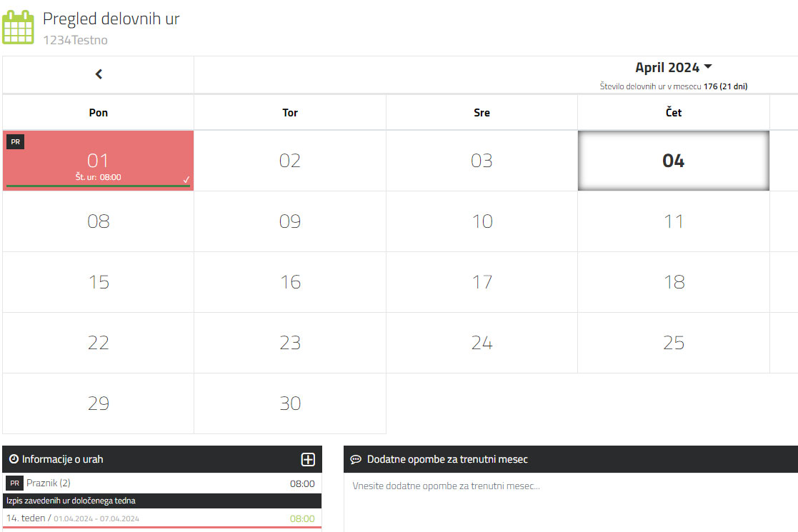Click the Praznik (2) hours row

click(162, 483)
